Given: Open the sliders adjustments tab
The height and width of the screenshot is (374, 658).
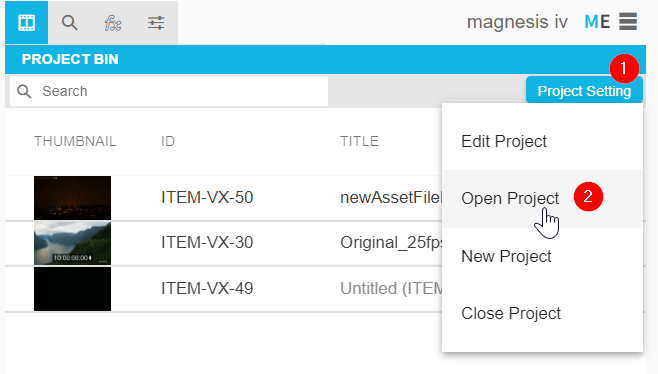Looking at the screenshot, I should coord(156,22).
